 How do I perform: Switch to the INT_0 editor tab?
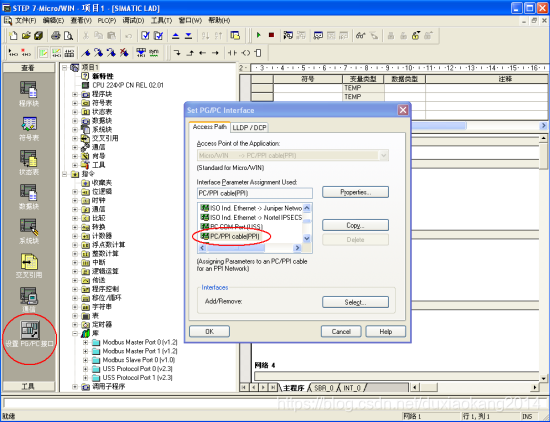click(352, 388)
